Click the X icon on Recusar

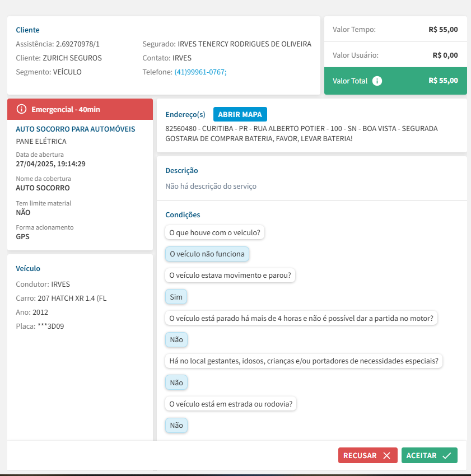click(x=386, y=456)
